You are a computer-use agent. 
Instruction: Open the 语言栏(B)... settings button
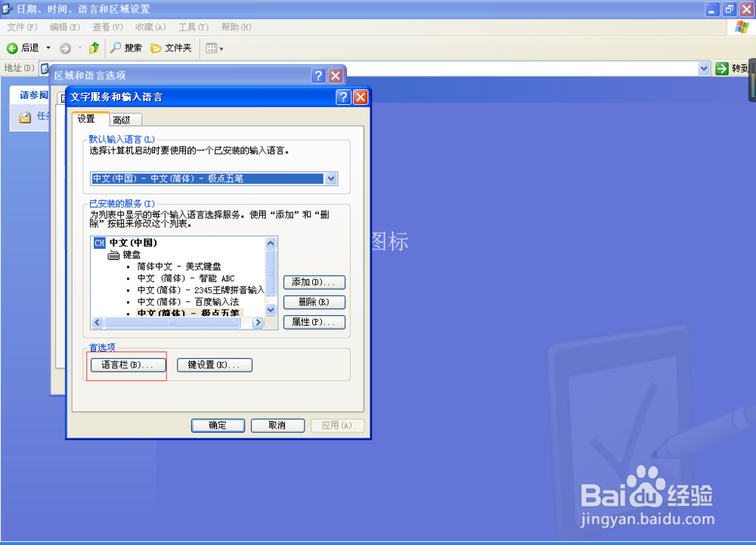128,365
